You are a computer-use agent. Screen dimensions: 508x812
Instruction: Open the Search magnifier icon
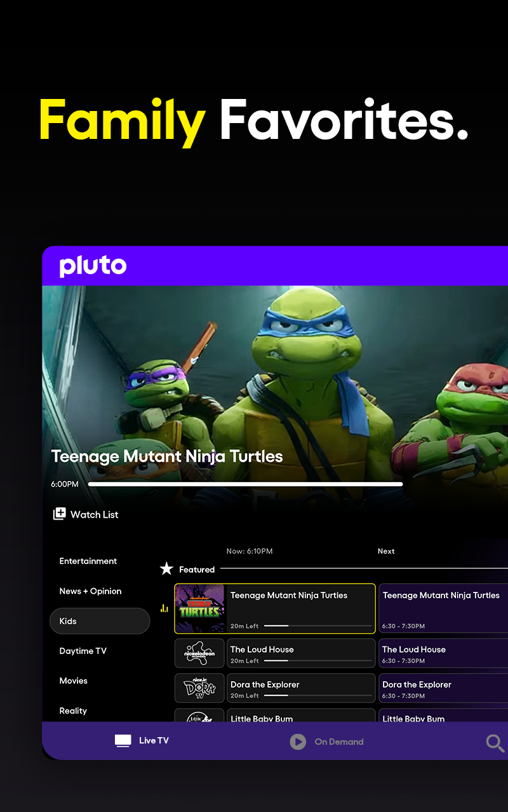coord(495,743)
